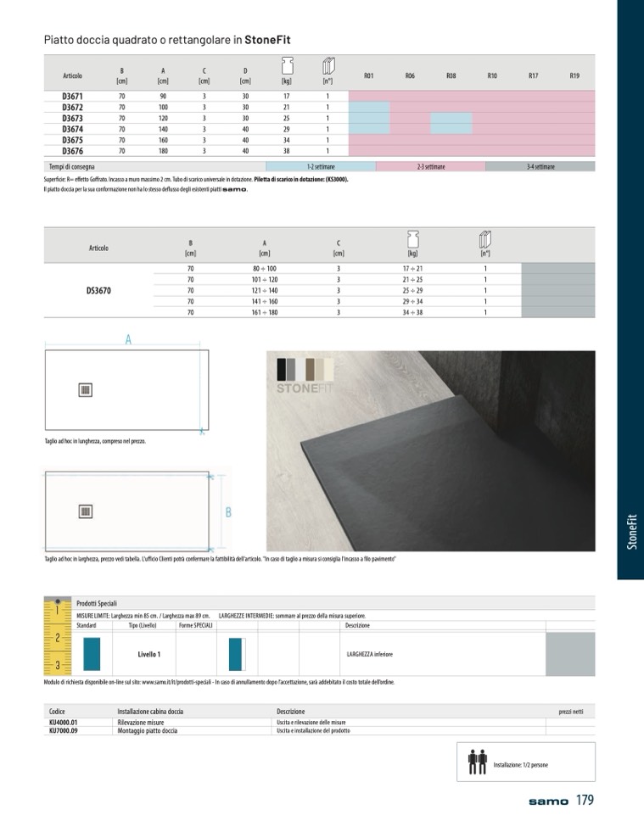Click article code DS3670
Viewport: 644px width, 821px height.
(x=98, y=290)
